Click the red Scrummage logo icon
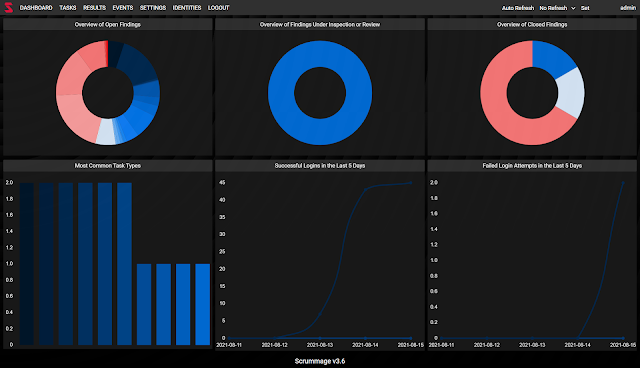This screenshot has width=640, height=368. pyautogui.click(x=9, y=7)
